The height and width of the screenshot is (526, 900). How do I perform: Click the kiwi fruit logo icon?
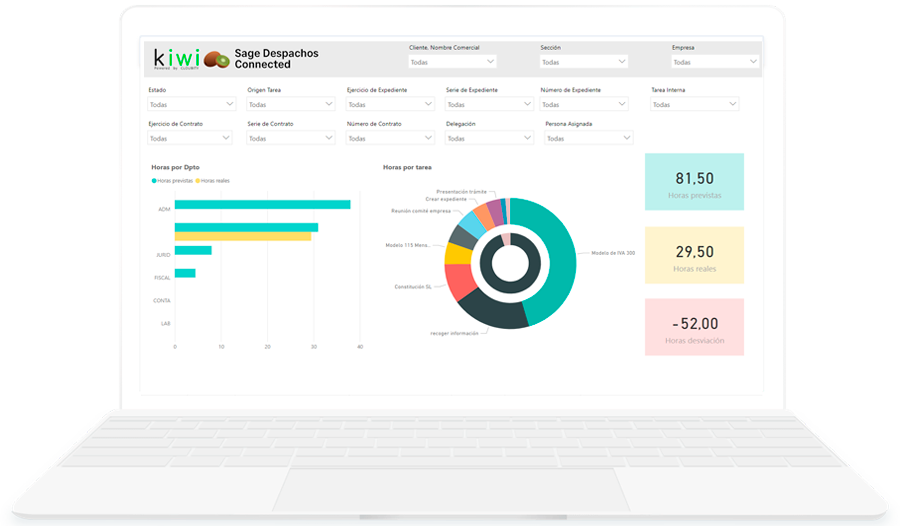coord(217,59)
